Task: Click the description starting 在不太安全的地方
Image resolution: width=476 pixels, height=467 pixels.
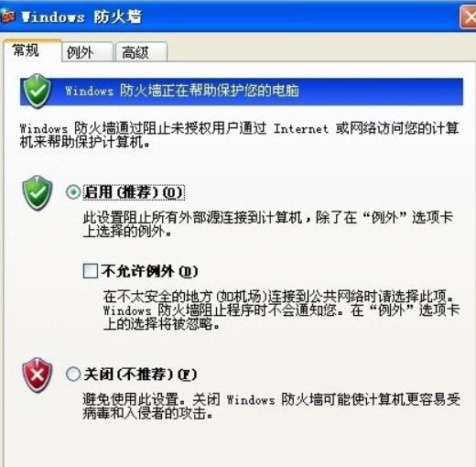Action: coord(281,310)
